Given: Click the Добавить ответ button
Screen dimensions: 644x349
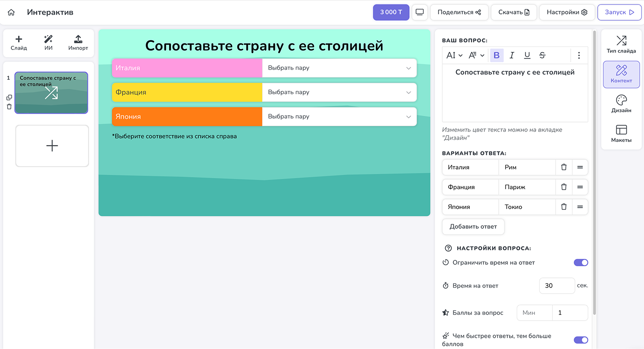Looking at the screenshot, I should pos(473,227).
